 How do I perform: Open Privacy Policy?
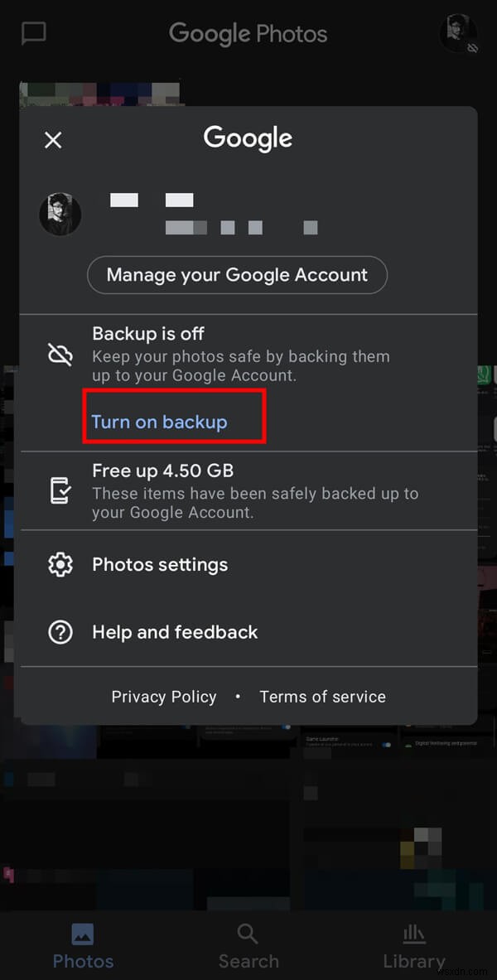[163, 697]
